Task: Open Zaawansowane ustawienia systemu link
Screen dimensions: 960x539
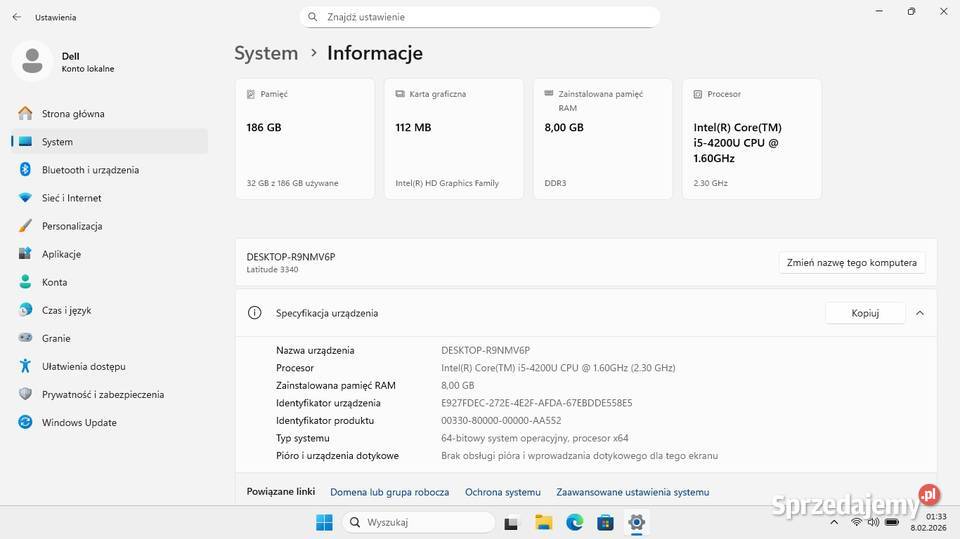Action: point(632,492)
